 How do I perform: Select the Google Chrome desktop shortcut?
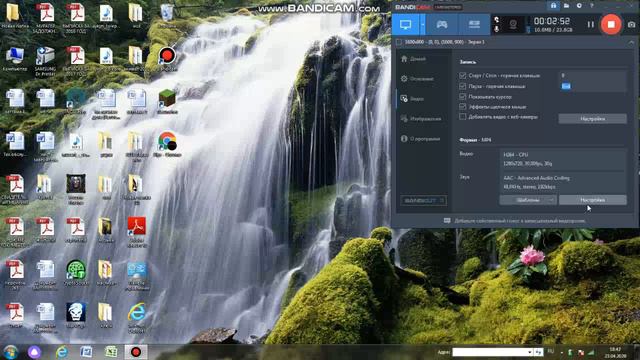click(167, 144)
